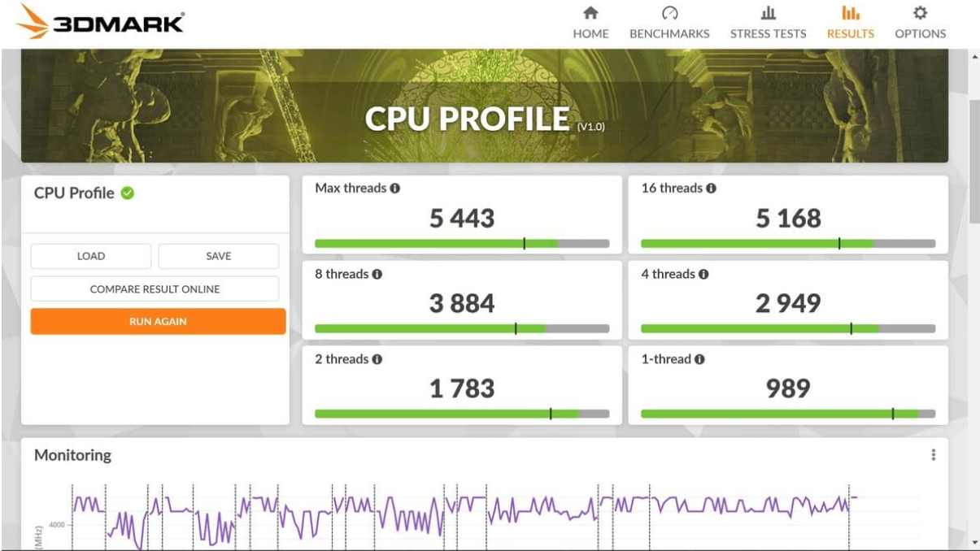Click the Monitoring heading

[72, 455]
